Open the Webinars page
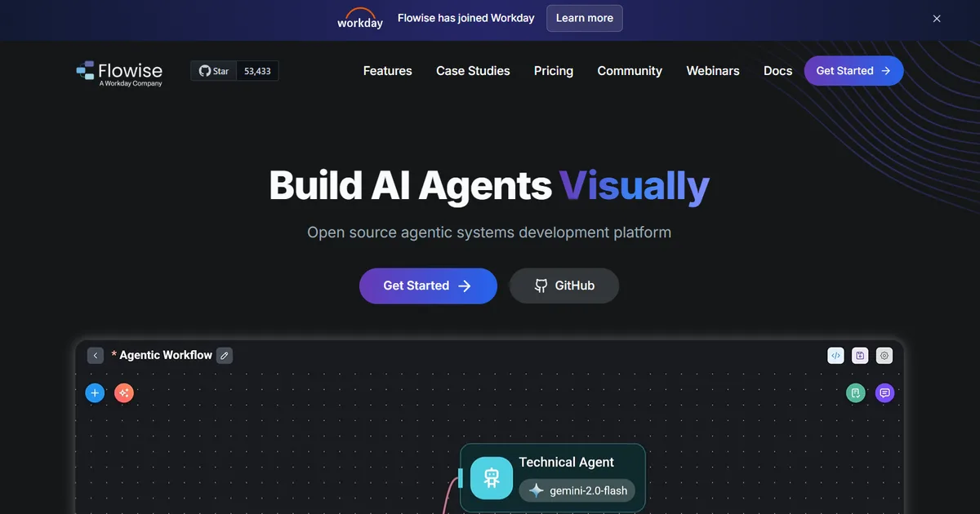 [713, 71]
